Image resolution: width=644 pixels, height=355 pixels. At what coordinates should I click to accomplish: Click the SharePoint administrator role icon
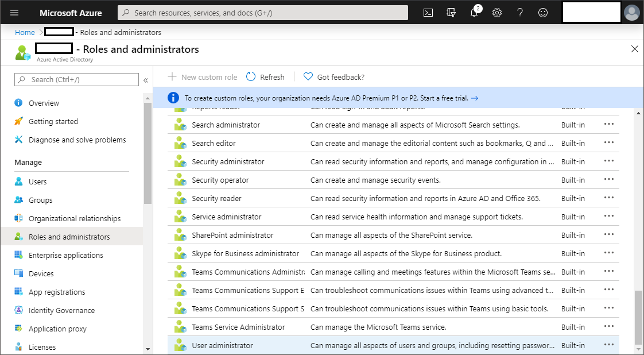tap(180, 235)
